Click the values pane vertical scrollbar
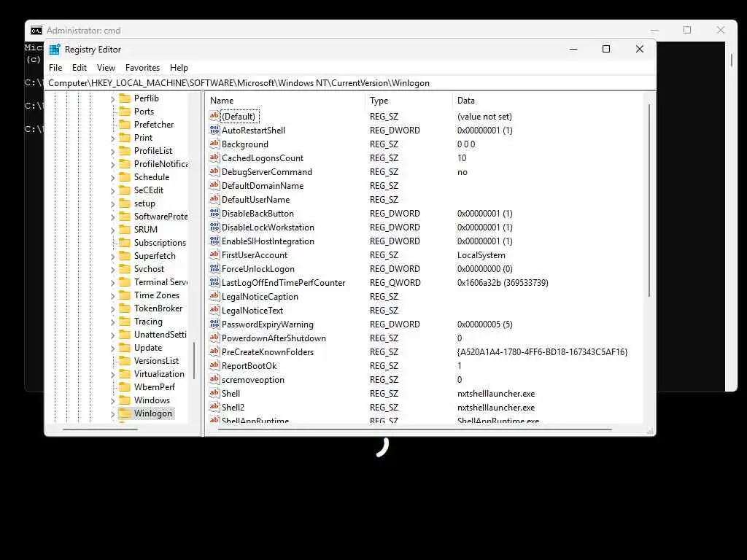 point(649,200)
